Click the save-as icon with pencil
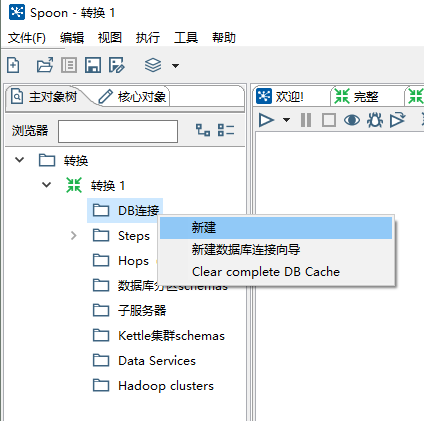This screenshot has width=424, height=421. (117, 65)
